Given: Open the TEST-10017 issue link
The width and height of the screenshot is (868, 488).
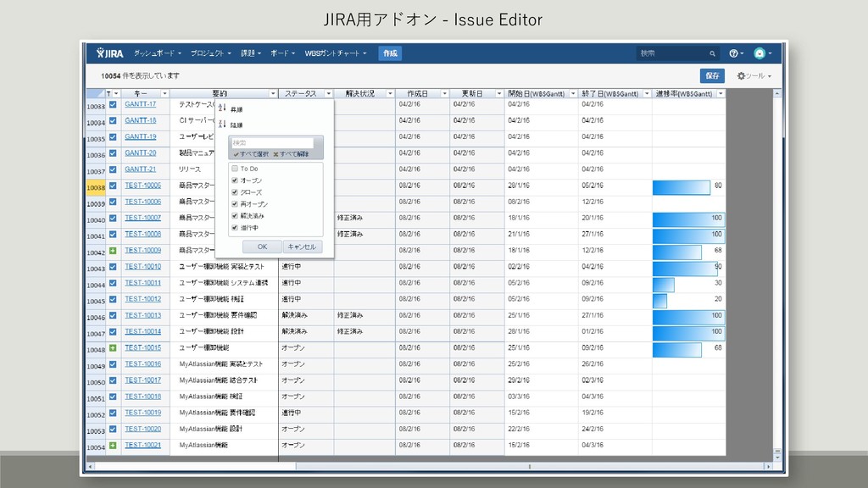Looking at the screenshot, I should point(142,380).
